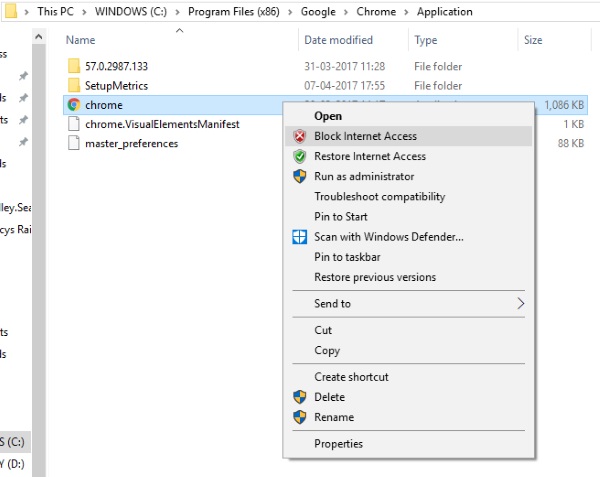
Task: Click the master_preferences file icon
Action: click(x=73, y=143)
